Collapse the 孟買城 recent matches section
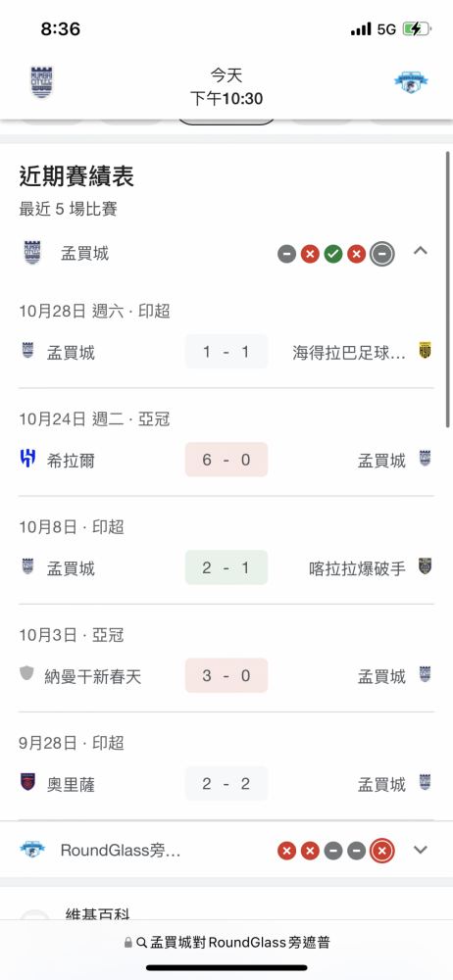This screenshot has height=980, width=453. pyautogui.click(x=421, y=251)
